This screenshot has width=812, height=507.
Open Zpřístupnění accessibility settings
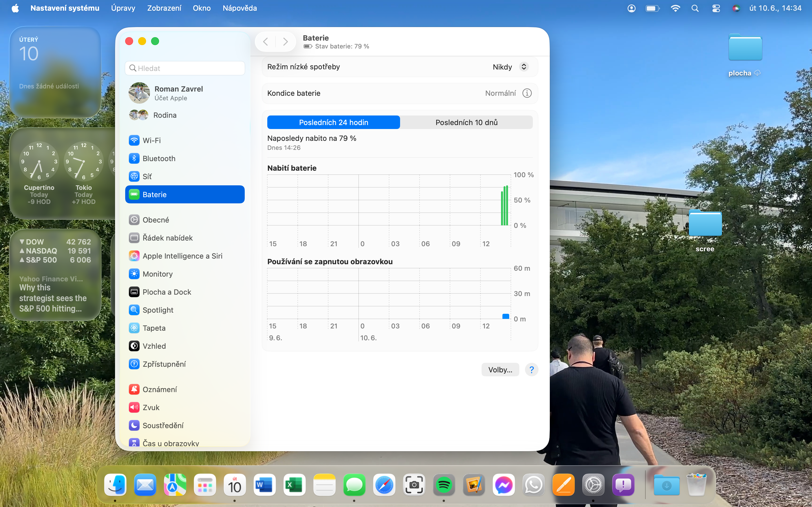pos(164,364)
